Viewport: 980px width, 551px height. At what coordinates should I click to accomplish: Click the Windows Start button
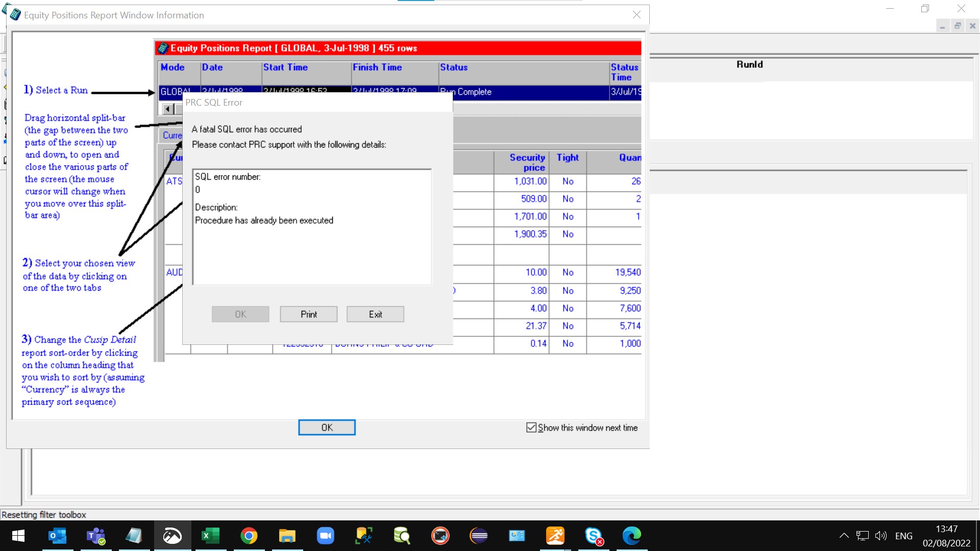click(18, 536)
